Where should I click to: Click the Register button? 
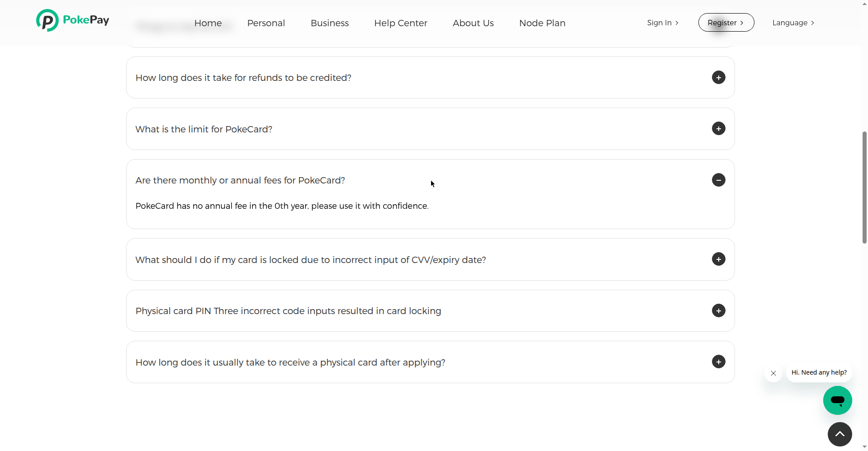point(726,23)
